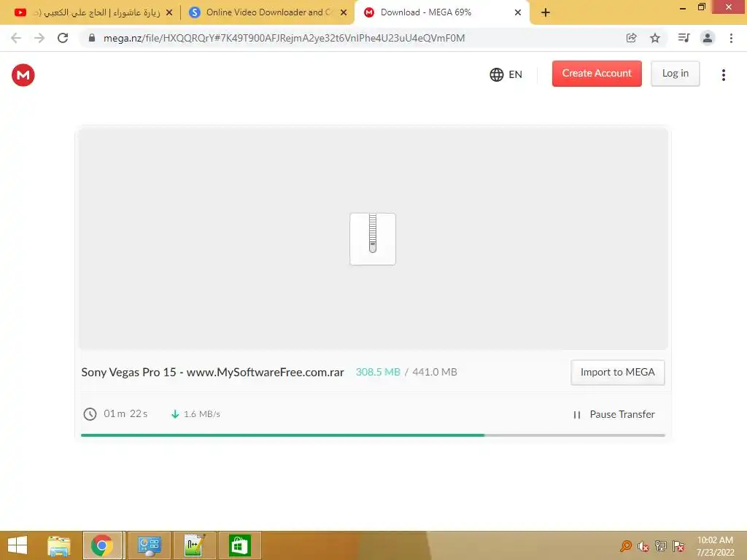Click the file name Sony Vegas Pro 15
The image size is (747, 560).
(212, 373)
